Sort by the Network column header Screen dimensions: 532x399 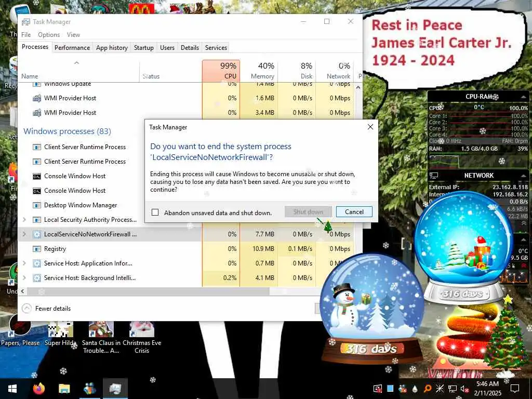(x=335, y=71)
